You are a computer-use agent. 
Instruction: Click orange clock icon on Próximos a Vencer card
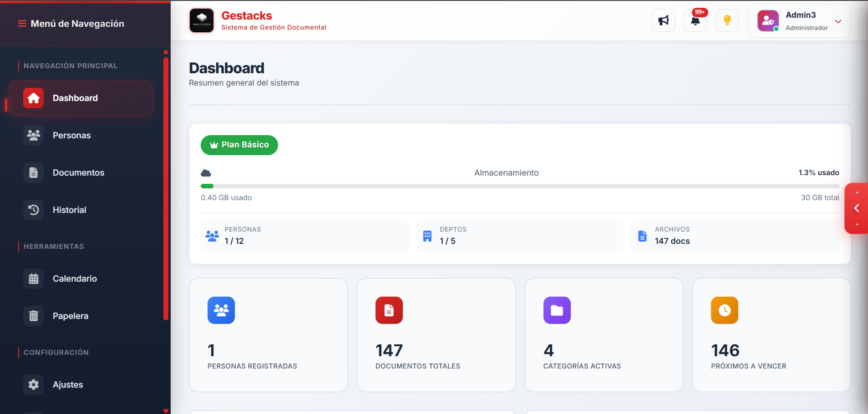pos(725,310)
